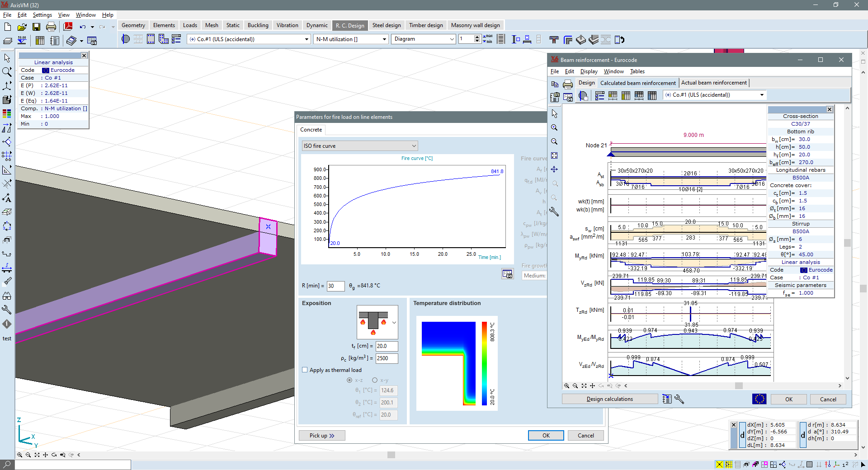868x470 pixels.
Task: Open the undo history dropdown arrow
Action: point(92,27)
